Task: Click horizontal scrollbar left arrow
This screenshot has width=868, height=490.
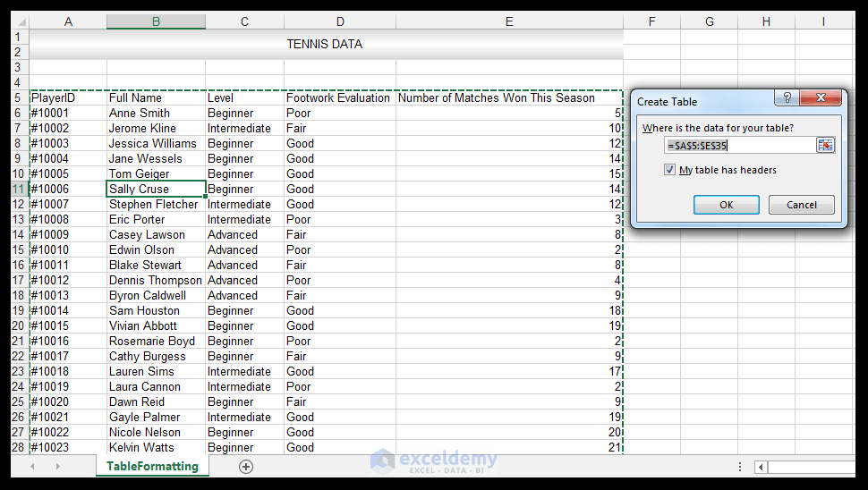Action: [x=762, y=468]
